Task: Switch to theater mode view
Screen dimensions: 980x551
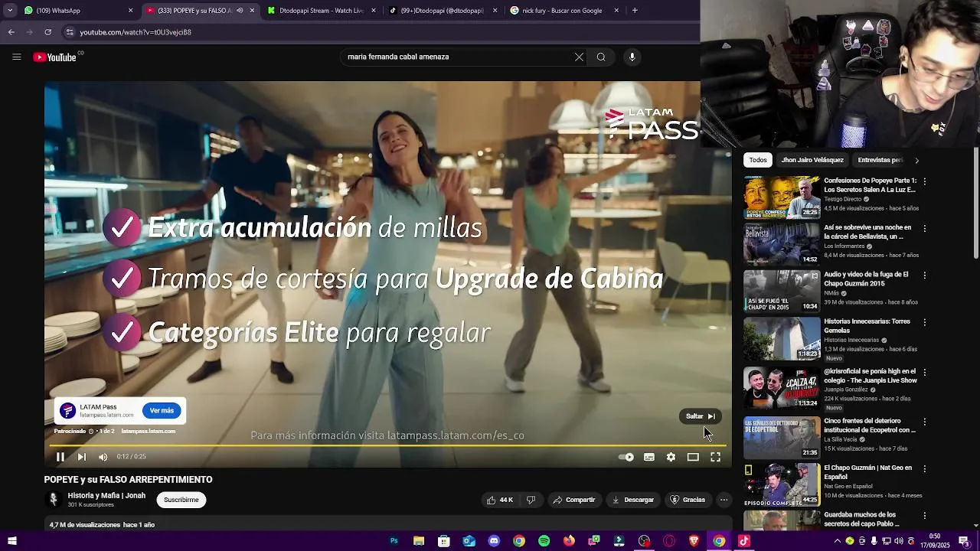Action: click(x=693, y=457)
